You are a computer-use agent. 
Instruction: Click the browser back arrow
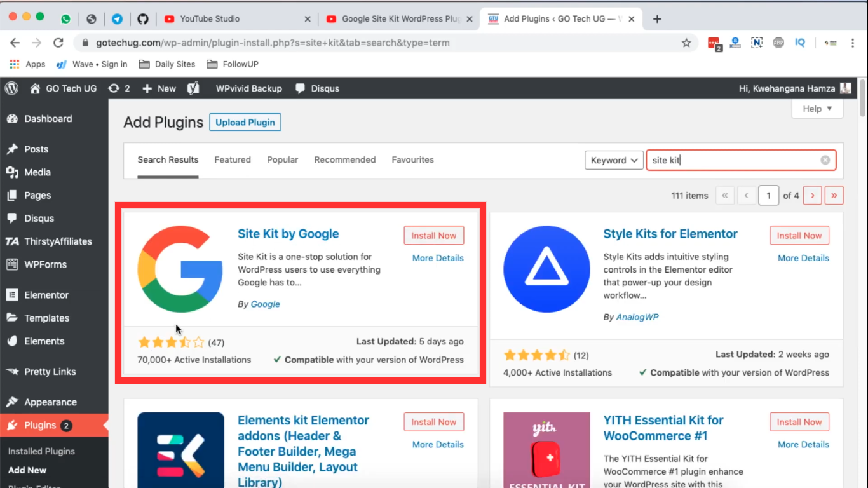[x=15, y=43]
